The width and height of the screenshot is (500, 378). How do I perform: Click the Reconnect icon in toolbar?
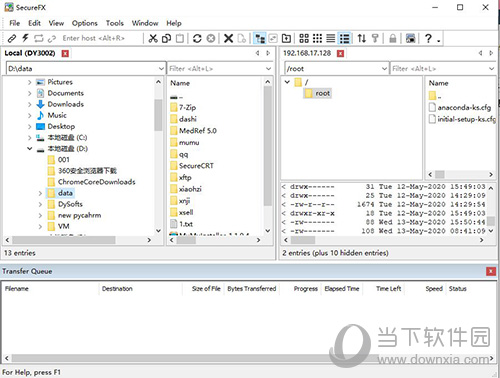click(39, 38)
